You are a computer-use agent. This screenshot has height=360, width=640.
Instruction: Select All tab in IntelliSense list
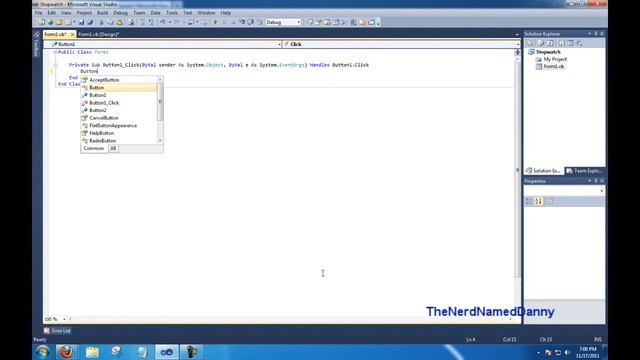pos(113,148)
